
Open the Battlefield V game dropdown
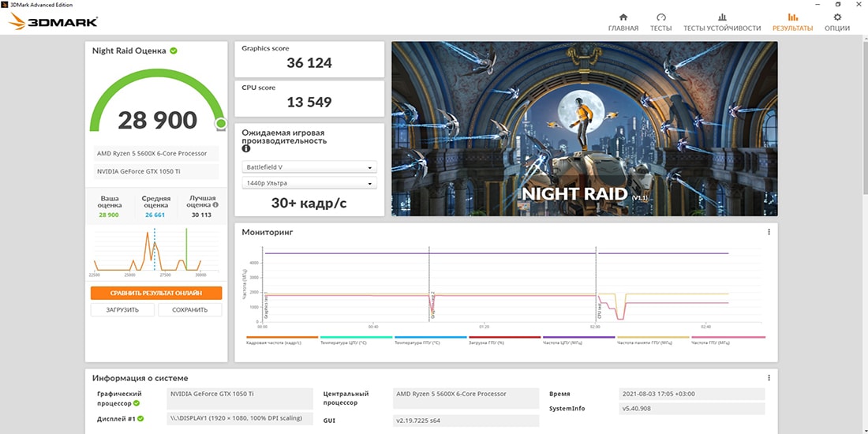tap(309, 167)
